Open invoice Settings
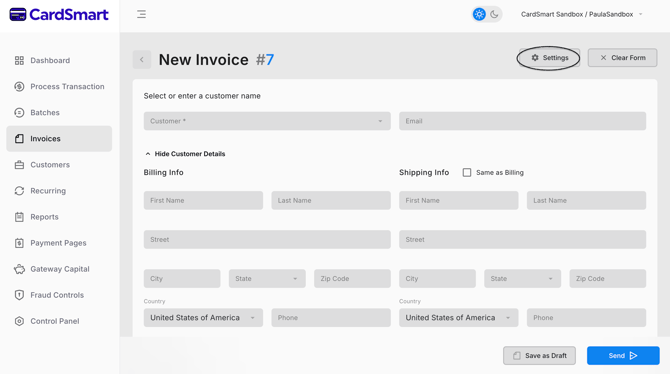Image resolution: width=670 pixels, height=374 pixels. tap(549, 58)
